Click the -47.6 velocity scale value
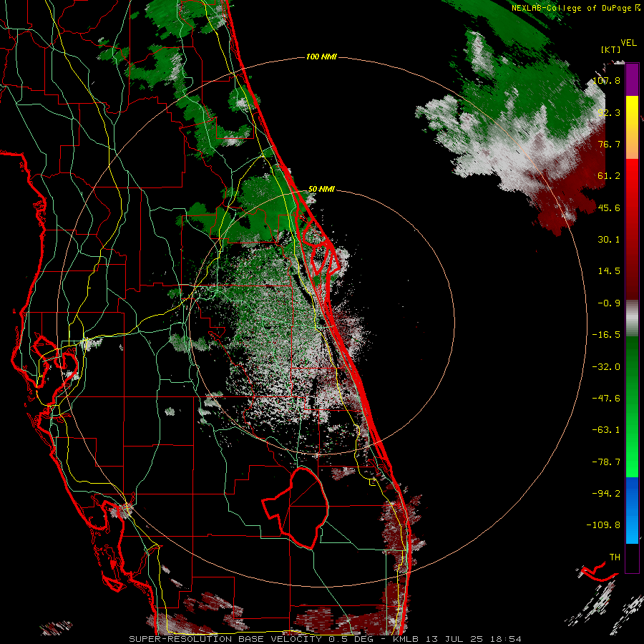Viewport: 644px width, 644px height. click(606, 399)
